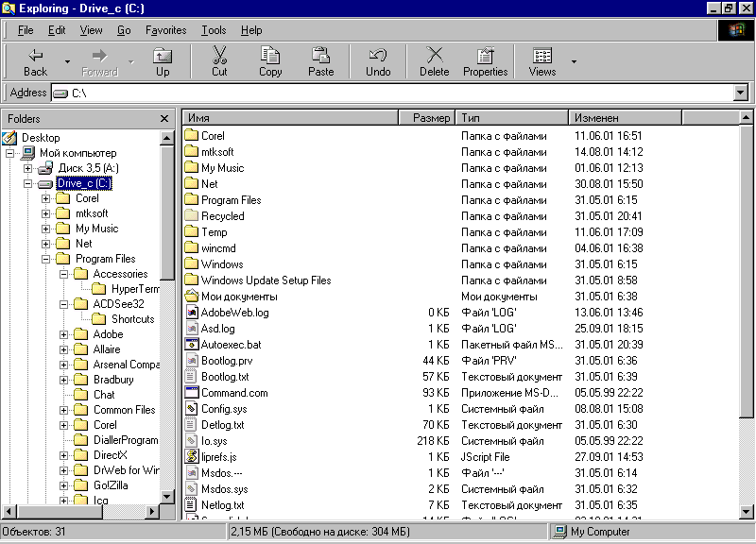The width and height of the screenshot is (756, 544).
Task: Expand the mtksoft tree node
Action: coord(45,213)
